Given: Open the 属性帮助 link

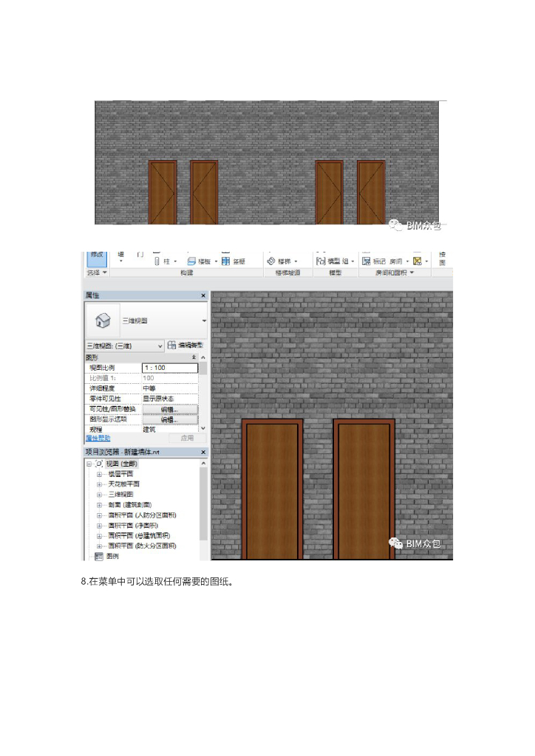Looking at the screenshot, I should coord(98,438).
